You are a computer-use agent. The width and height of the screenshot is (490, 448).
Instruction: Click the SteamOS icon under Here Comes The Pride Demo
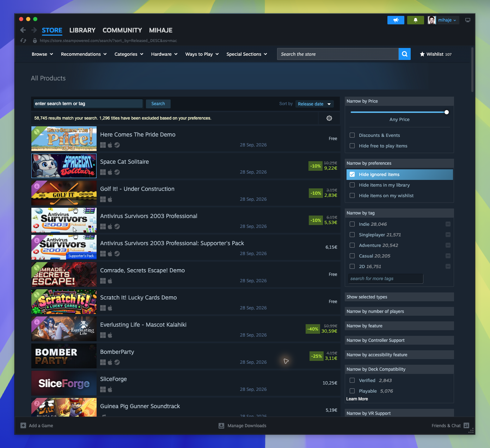point(117,145)
